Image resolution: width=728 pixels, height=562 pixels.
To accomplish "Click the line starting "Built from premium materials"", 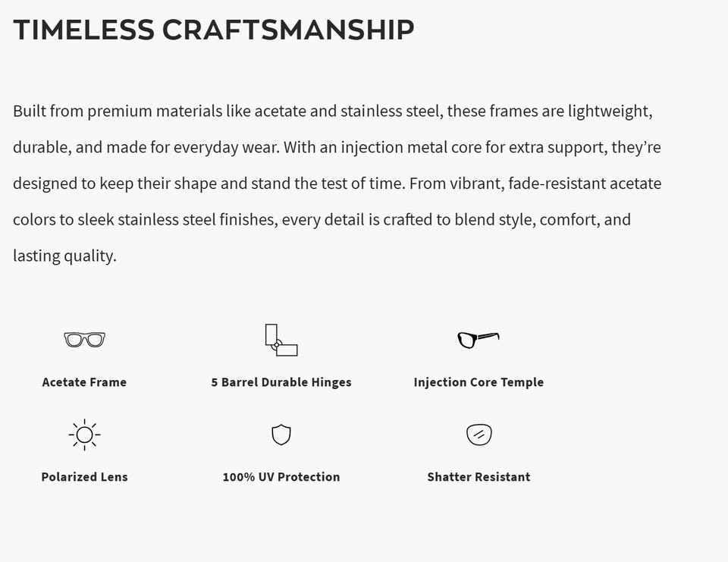I will [332, 111].
